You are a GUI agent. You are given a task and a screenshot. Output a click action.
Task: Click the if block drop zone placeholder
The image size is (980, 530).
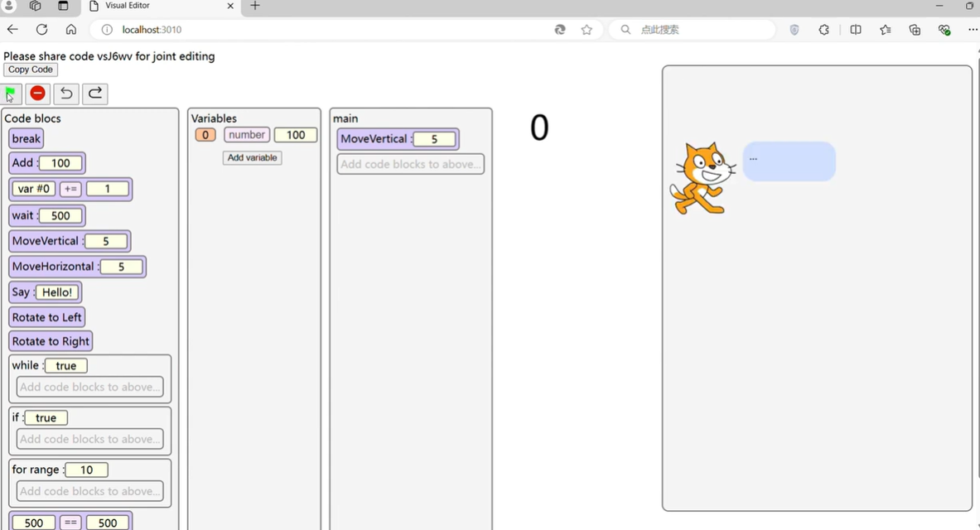[90, 439]
